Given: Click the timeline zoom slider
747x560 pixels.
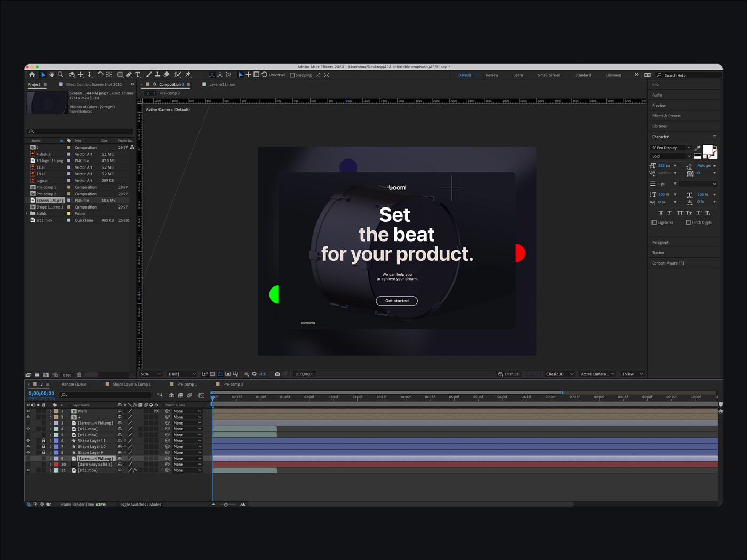Looking at the screenshot, I should pyautogui.click(x=226, y=505).
